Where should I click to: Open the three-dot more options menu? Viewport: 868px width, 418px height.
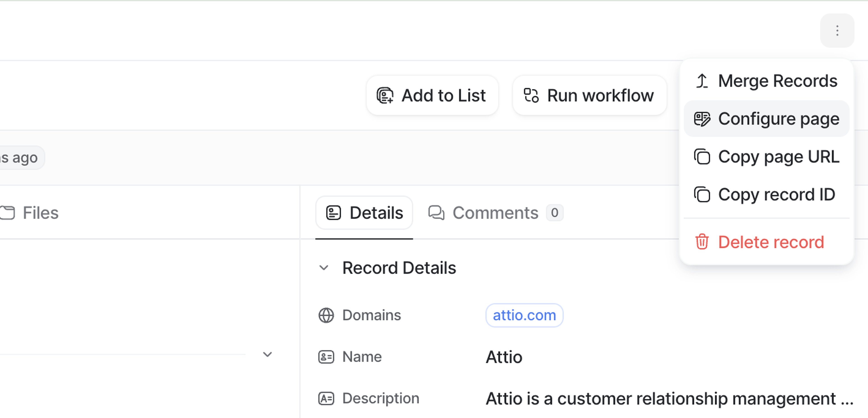coord(837,31)
